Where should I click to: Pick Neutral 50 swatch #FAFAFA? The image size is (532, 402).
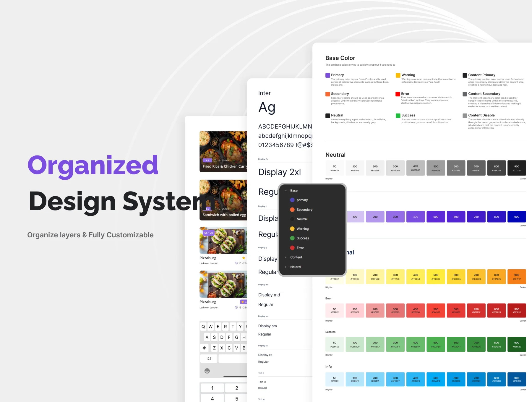click(335, 168)
